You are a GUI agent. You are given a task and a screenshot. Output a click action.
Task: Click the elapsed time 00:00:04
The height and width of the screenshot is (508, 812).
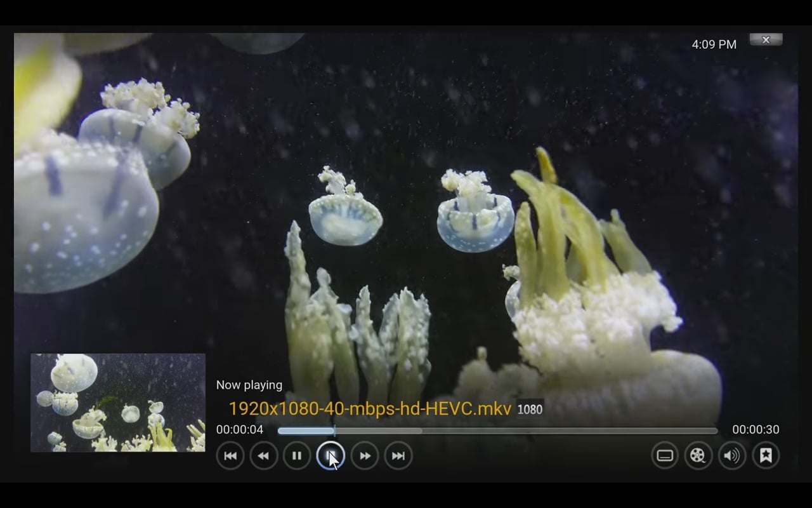coord(240,430)
